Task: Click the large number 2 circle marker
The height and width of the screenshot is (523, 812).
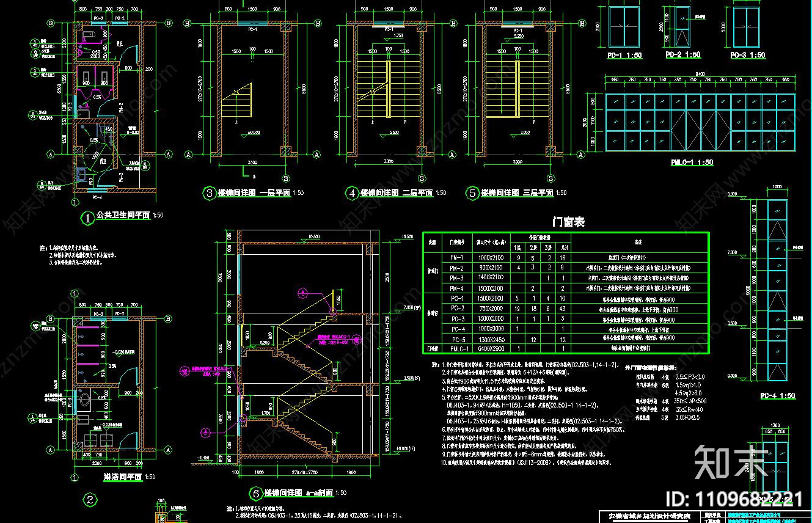Action: pos(90,501)
